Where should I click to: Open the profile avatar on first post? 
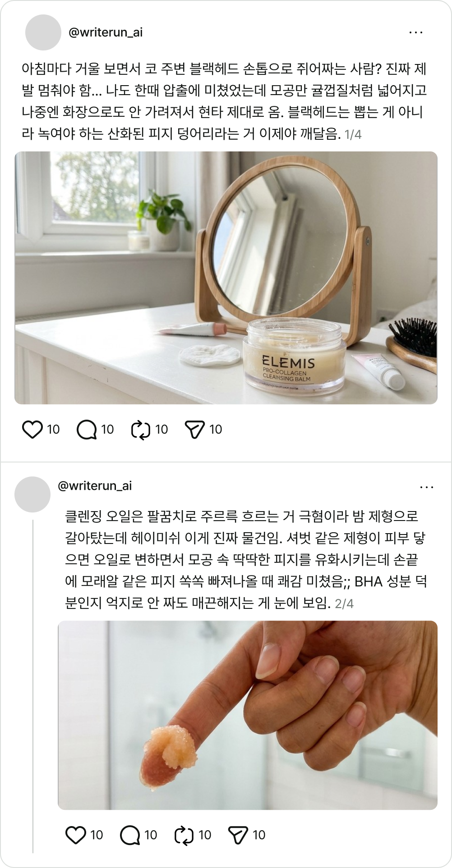point(43,32)
